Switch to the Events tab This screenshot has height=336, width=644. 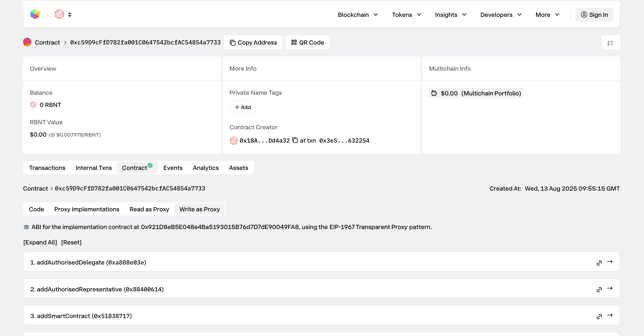173,168
